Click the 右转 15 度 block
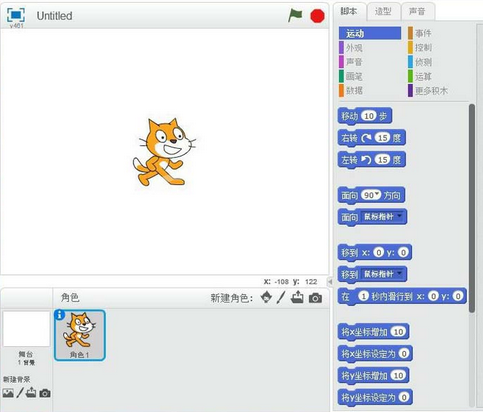 click(x=372, y=138)
